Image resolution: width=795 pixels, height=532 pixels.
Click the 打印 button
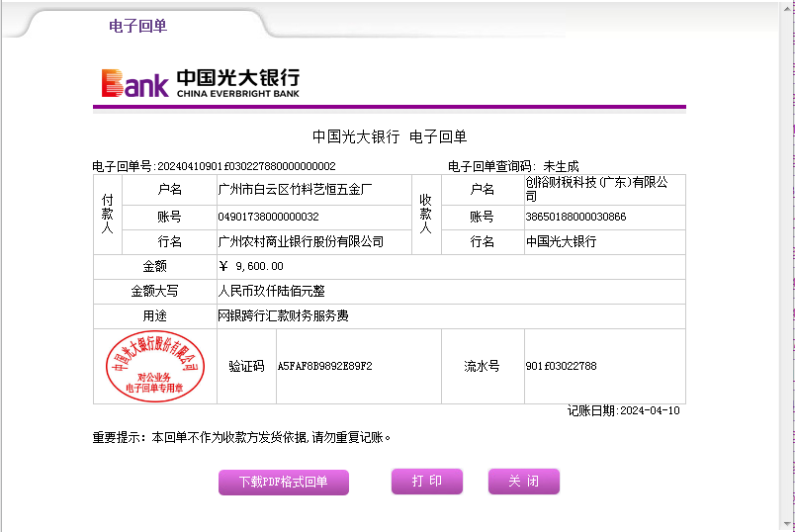[427, 481]
